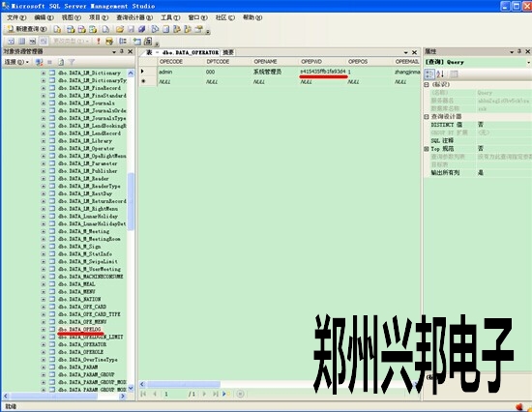Click the Add New Derived Table icon
The height and width of the screenshot is (412, 532).
tap(148, 42)
